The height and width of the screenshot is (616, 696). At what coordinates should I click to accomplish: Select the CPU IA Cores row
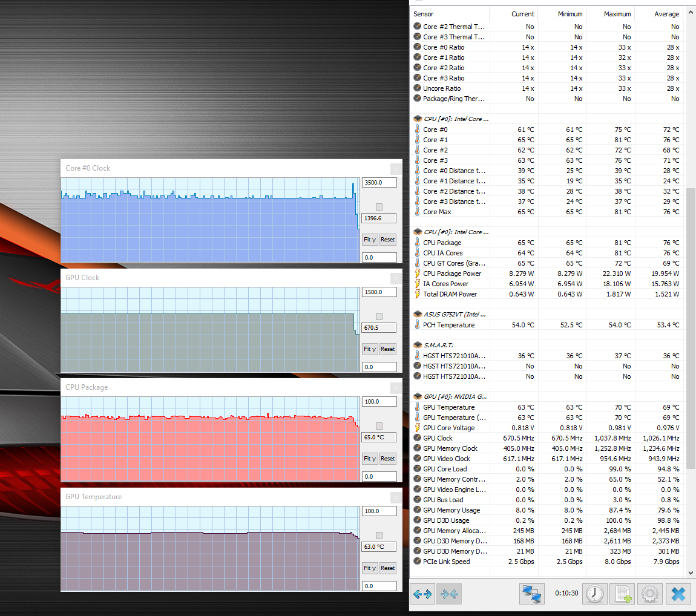547,253
